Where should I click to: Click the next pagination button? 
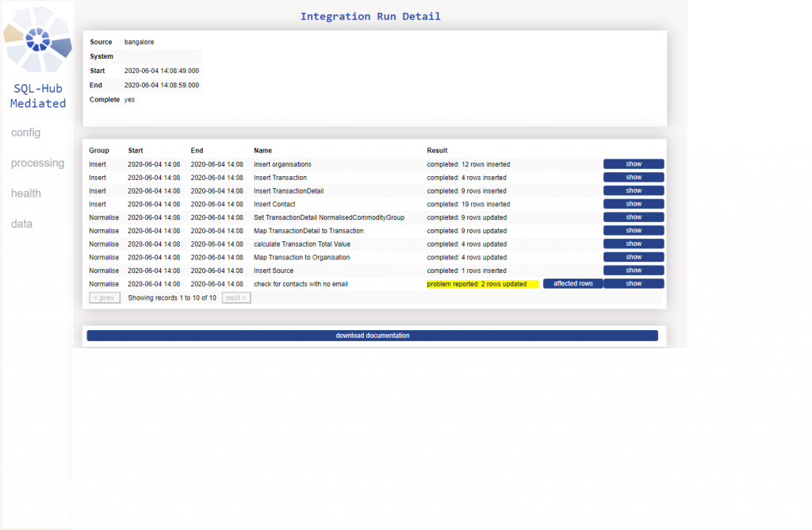[x=236, y=298]
